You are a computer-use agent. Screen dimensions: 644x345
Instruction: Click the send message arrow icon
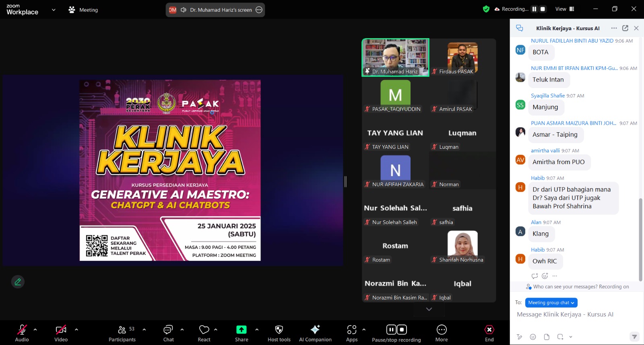tap(634, 337)
